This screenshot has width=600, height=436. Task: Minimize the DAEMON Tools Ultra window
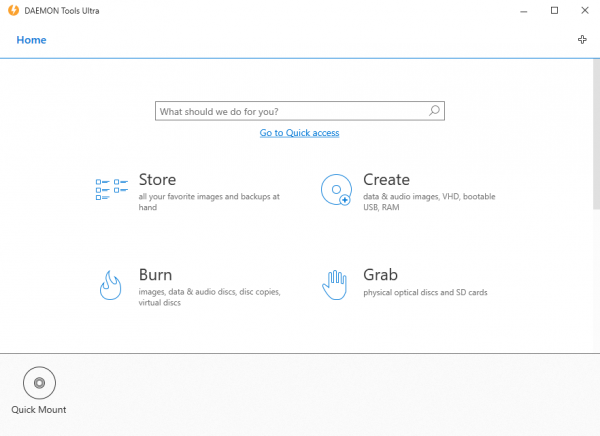pos(523,11)
